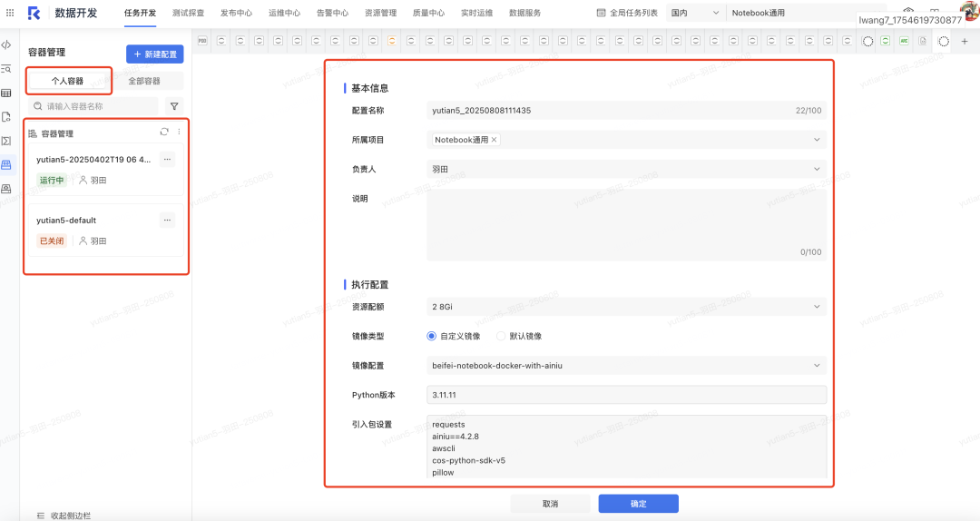The width and height of the screenshot is (980, 521).
Task: Expand the 镜像配置 dropdown
Action: click(626, 365)
